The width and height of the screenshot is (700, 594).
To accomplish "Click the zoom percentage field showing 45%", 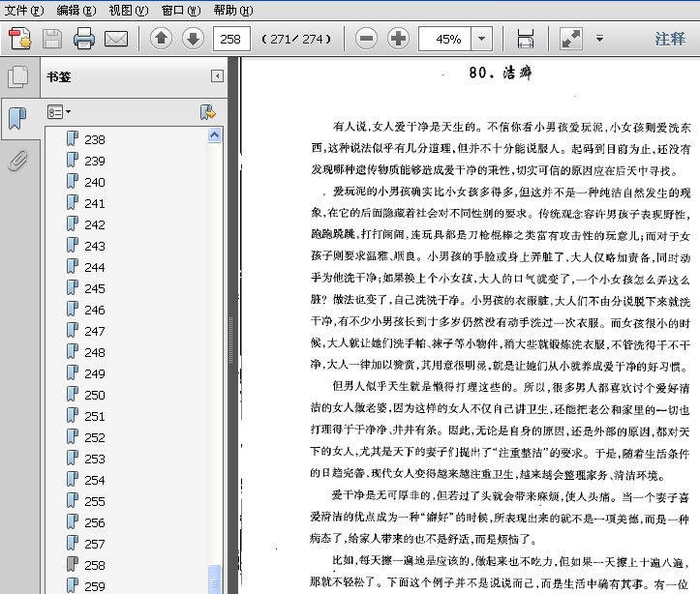I will [444, 40].
